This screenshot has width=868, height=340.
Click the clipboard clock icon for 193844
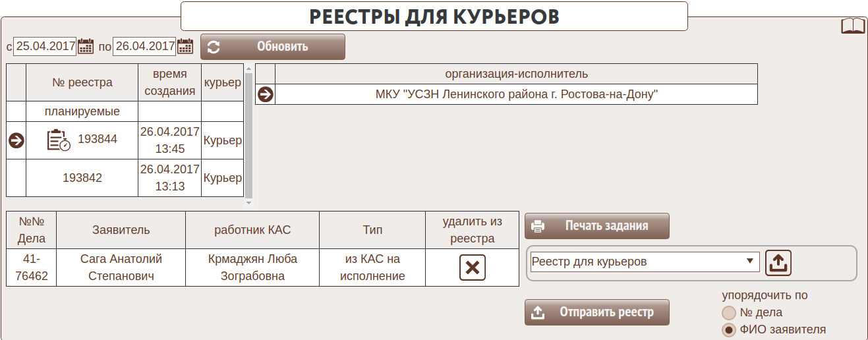click(x=59, y=140)
